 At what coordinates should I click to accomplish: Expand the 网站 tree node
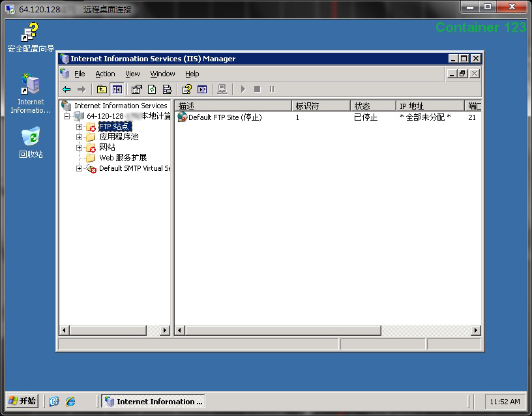(80, 148)
